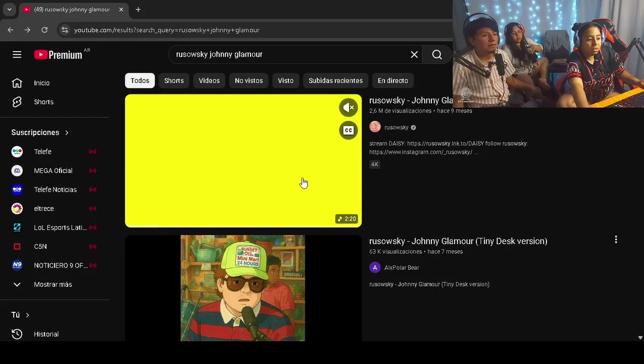Close the rusowsky johnny glamour tab
644x364 pixels.
(121, 10)
